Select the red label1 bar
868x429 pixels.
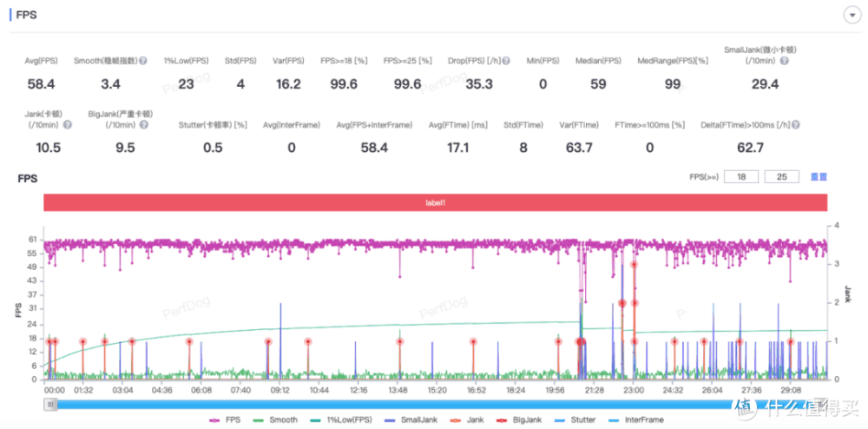[435, 202]
